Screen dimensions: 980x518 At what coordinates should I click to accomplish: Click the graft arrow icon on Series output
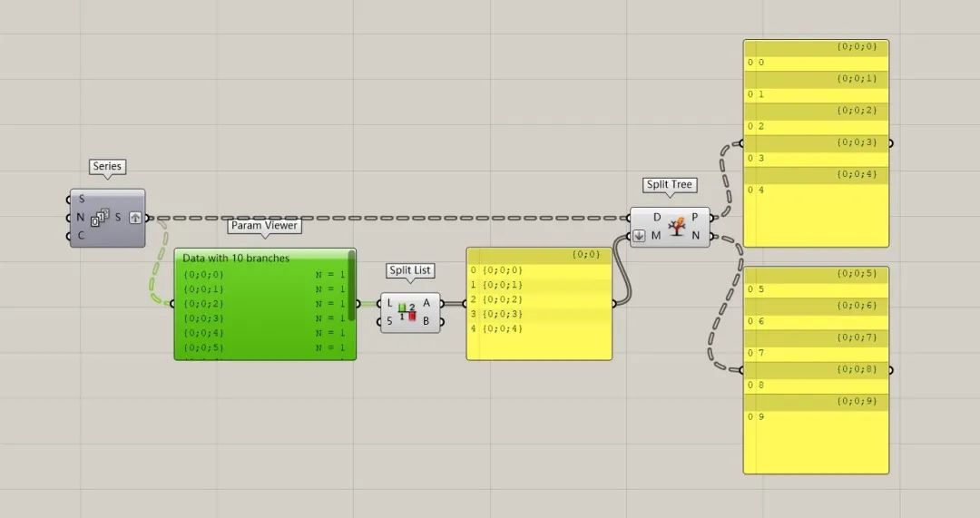(x=135, y=218)
